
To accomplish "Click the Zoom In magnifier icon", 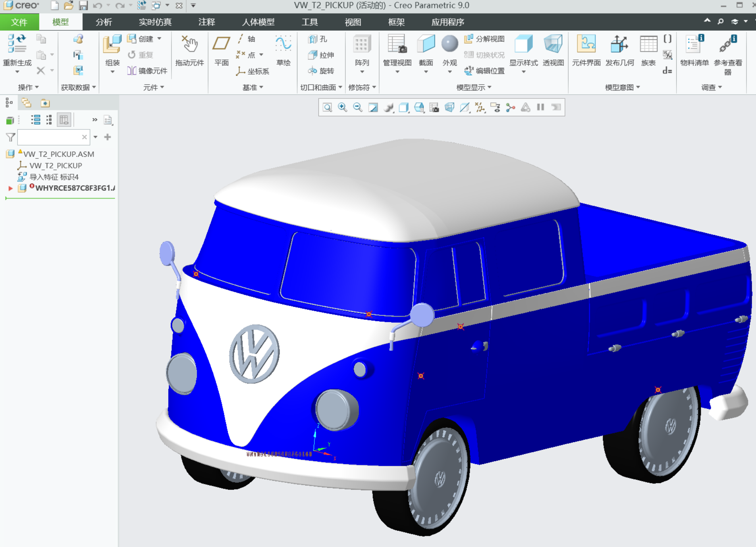I will 342,107.
